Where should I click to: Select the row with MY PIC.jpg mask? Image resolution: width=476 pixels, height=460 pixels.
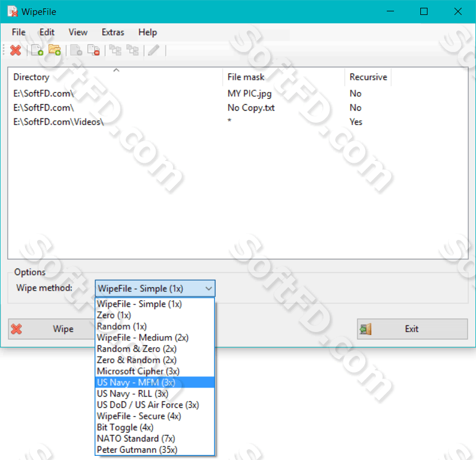(x=238, y=93)
